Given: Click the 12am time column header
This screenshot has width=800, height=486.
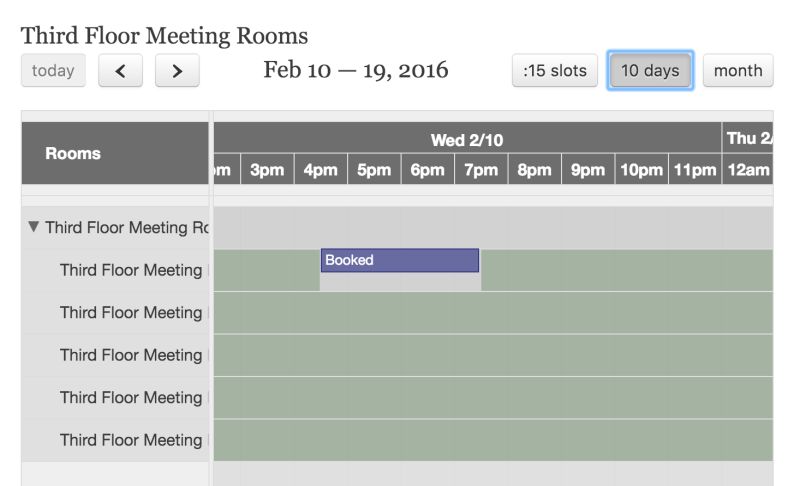Looking at the screenshot, I should (x=748, y=170).
